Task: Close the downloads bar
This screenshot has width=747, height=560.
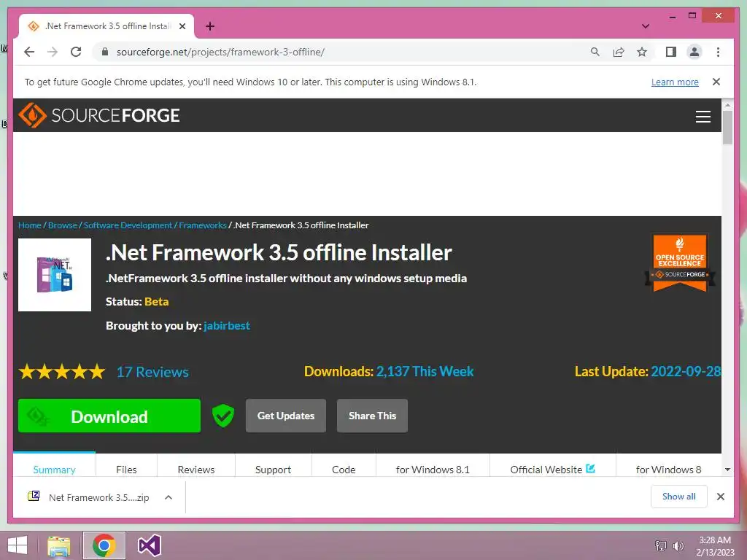Action: pyautogui.click(x=720, y=497)
